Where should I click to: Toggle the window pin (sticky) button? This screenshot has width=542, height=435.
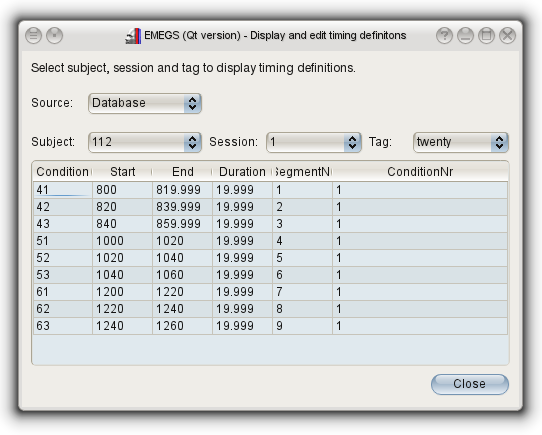(55, 36)
